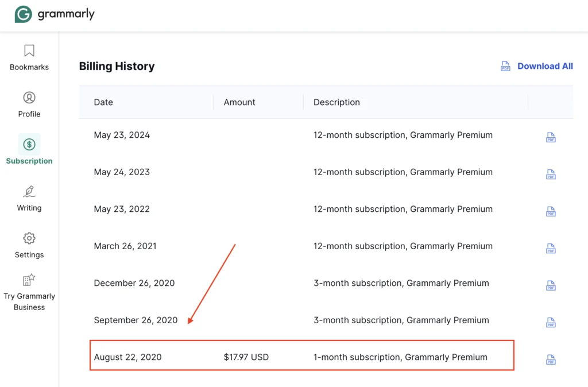
Task: Click the Subscription dollar icon
Action: tap(29, 145)
